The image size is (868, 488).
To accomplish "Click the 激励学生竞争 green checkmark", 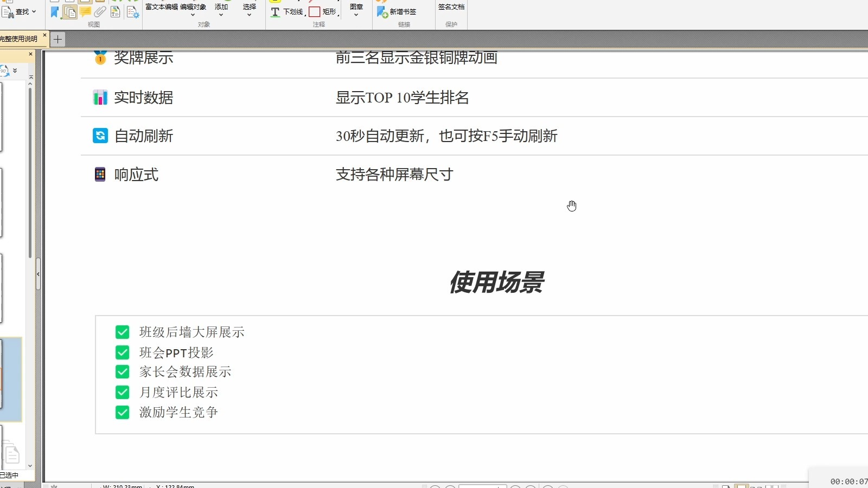I will [123, 412].
